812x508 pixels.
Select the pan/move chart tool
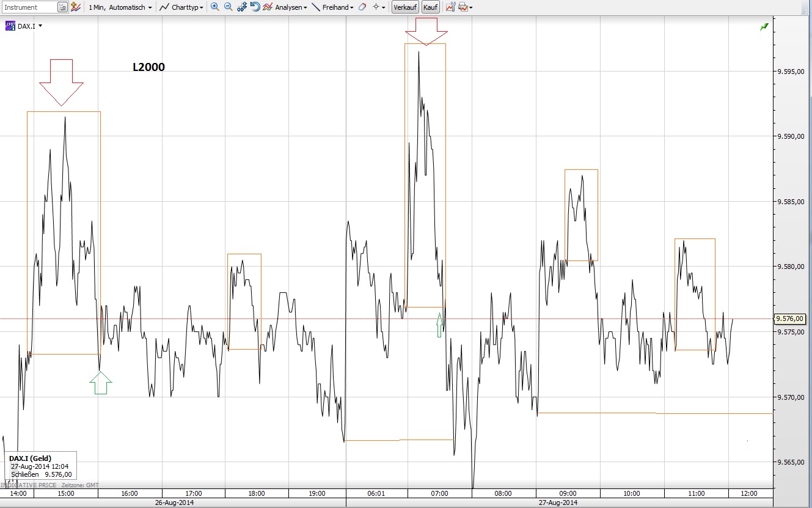click(241, 7)
